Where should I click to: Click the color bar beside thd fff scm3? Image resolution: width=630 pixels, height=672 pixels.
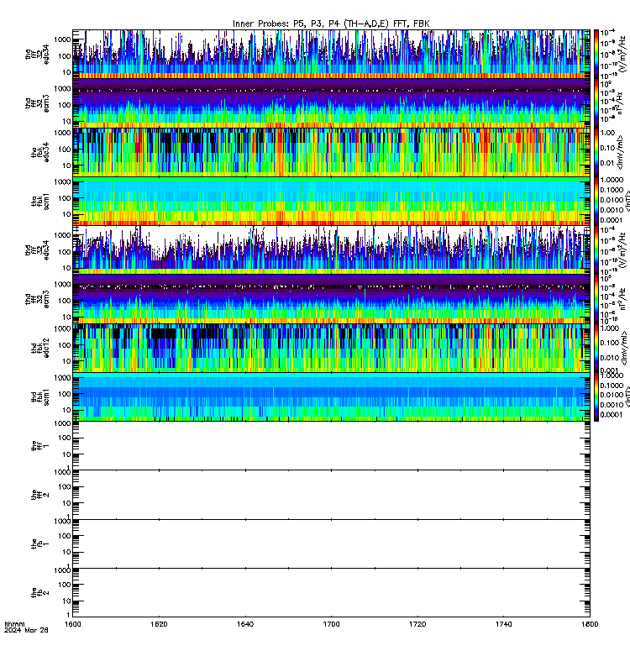click(x=596, y=299)
